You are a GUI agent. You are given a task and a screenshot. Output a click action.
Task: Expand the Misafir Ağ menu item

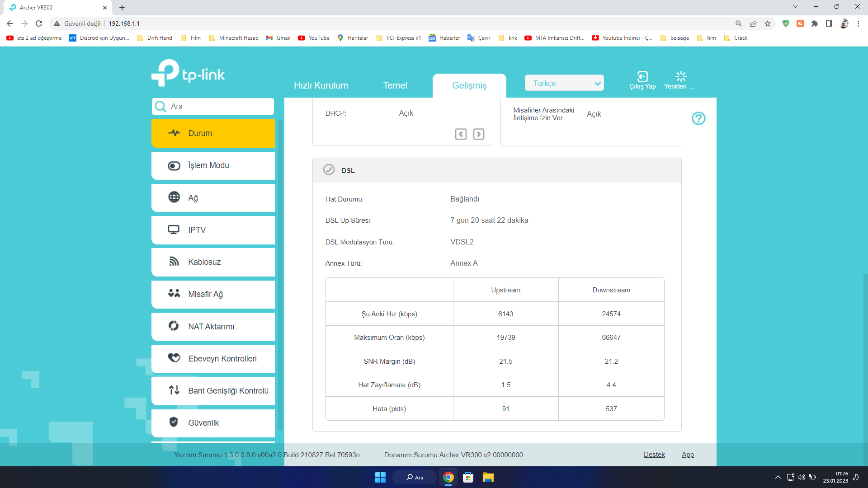click(213, 294)
